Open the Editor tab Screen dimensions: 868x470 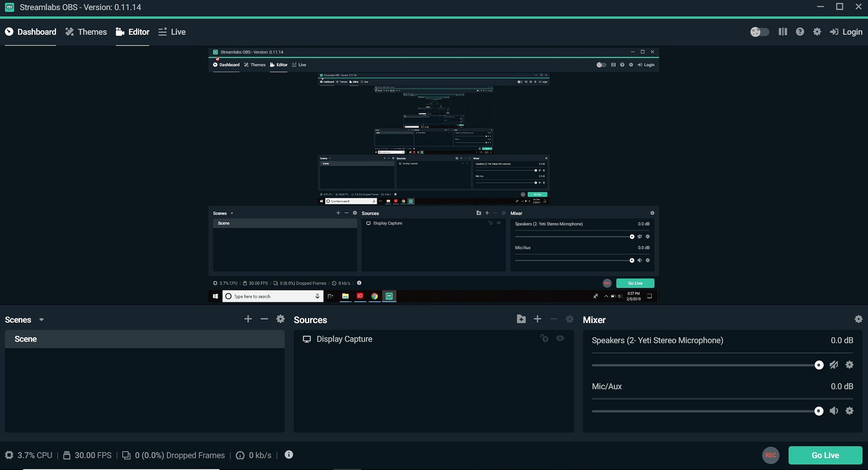click(132, 32)
